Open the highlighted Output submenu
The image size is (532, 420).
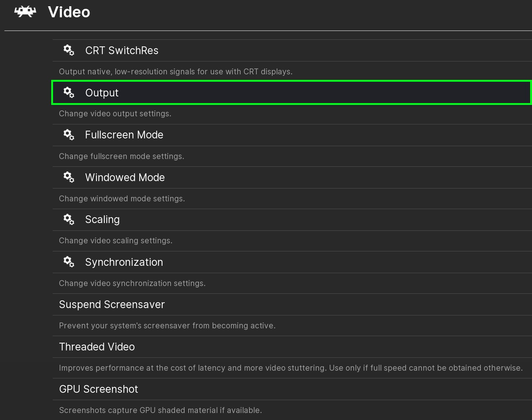point(102,93)
